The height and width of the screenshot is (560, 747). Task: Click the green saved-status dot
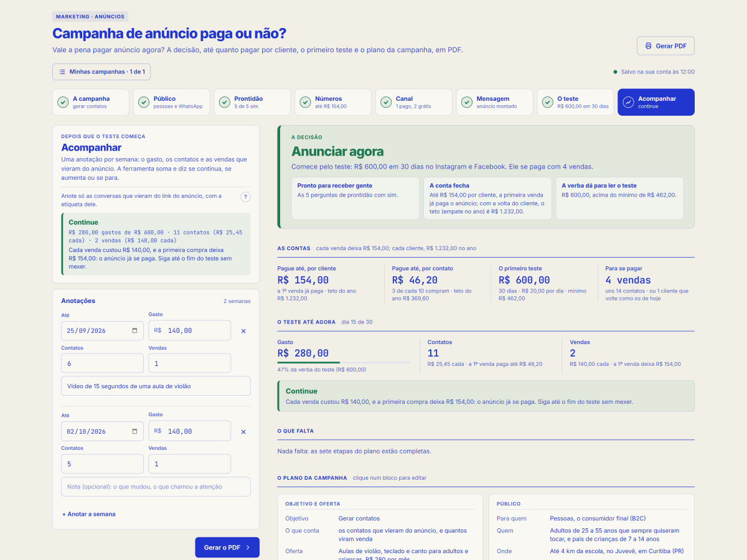tap(616, 72)
